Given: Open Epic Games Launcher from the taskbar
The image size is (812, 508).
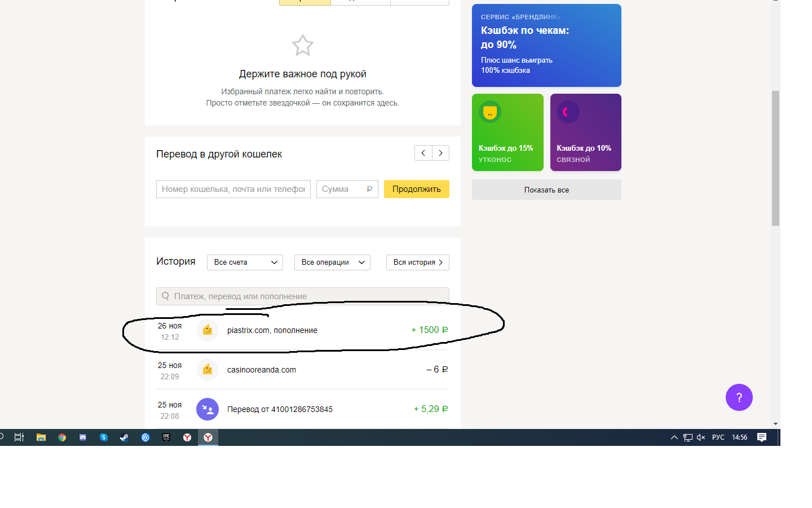Looking at the screenshot, I should 166,437.
